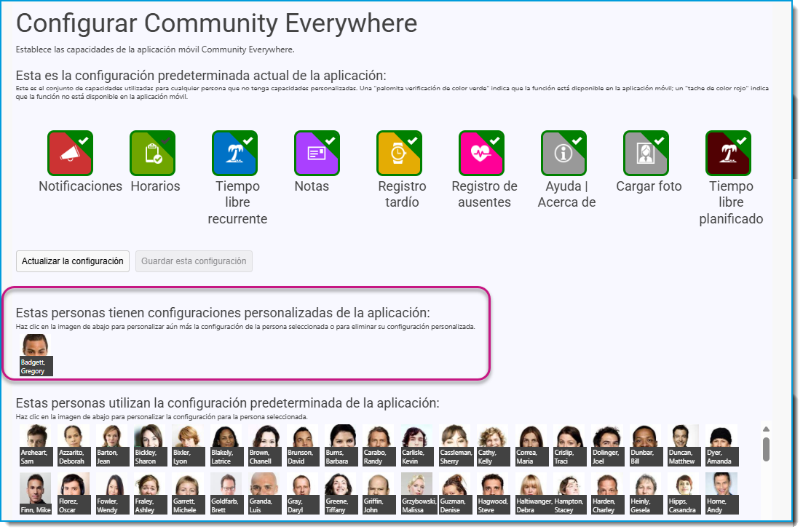Click the people list scroll up arrow
Image resolution: width=803 pixels, height=532 pixels.
pyautogui.click(x=766, y=429)
